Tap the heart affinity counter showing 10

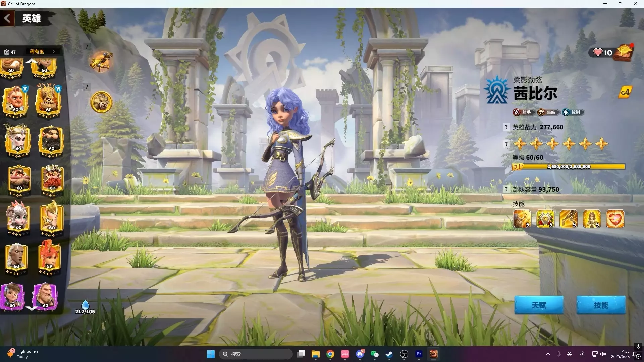[602, 53]
